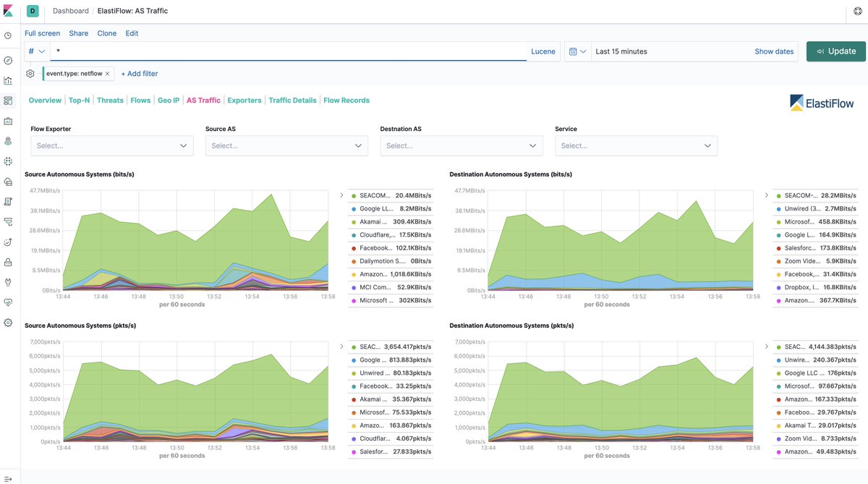
Task: Click the ElastiFlow logo image
Action: click(822, 103)
